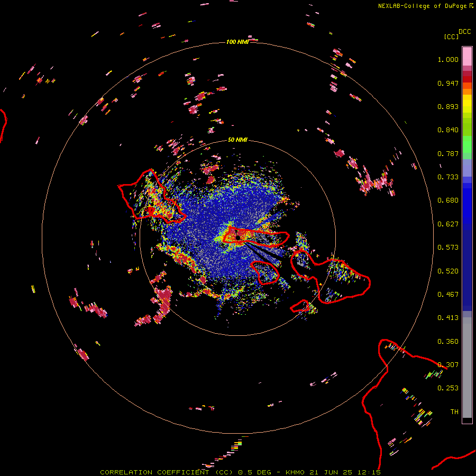
Task: Click the 0.360 scale value
Action: coord(448,342)
